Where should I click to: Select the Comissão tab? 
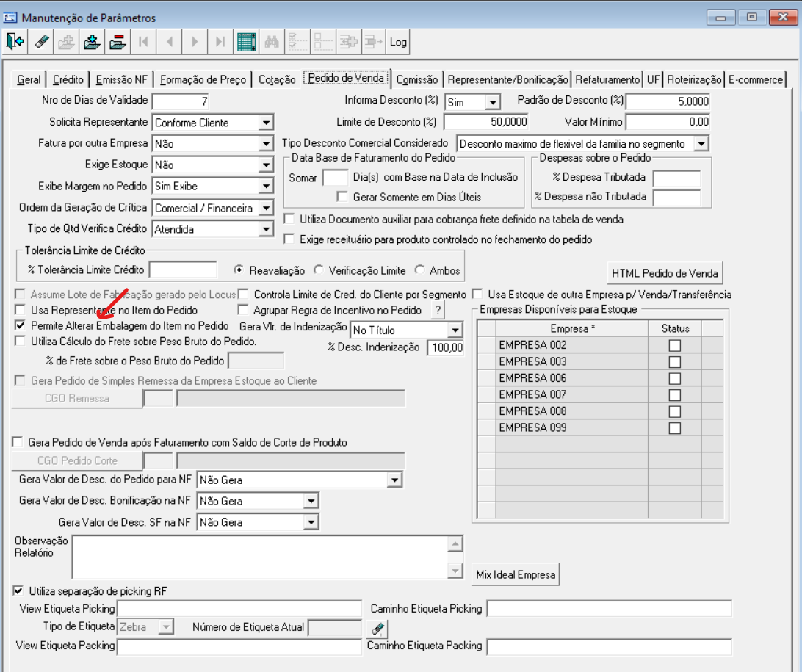tap(417, 80)
